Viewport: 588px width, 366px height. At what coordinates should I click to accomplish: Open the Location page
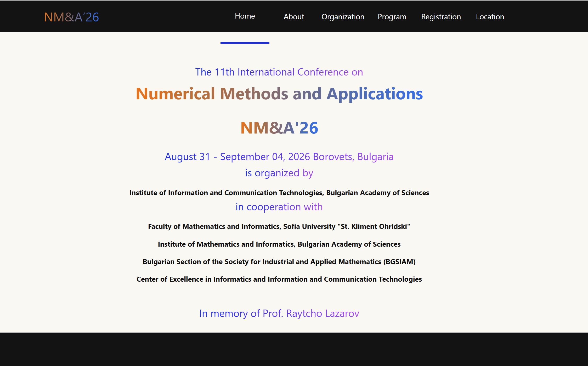(x=490, y=17)
